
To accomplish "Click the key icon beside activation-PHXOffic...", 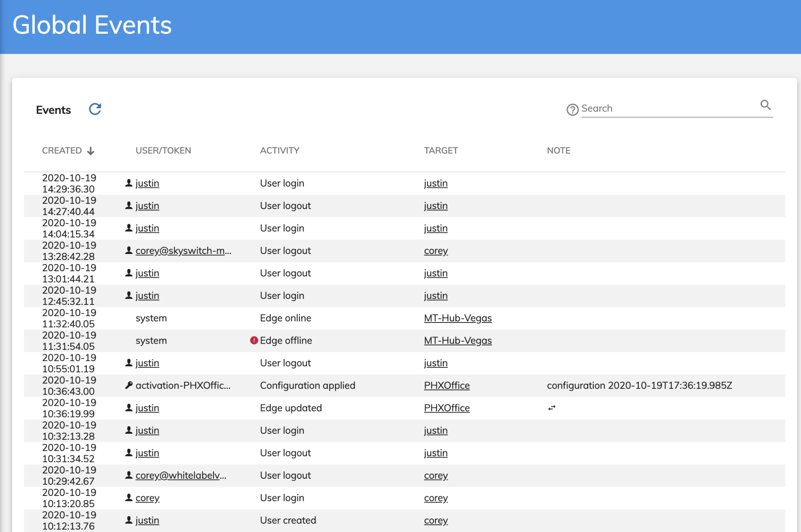I will (129, 385).
